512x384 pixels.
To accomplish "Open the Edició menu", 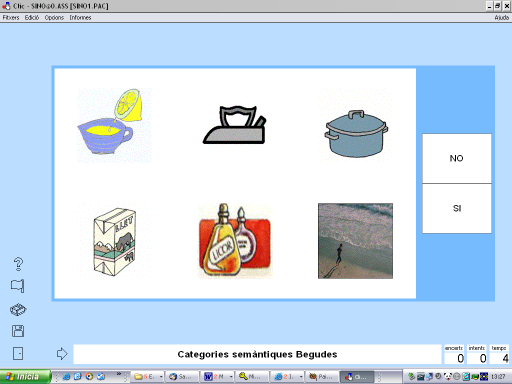I will (x=32, y=18).
